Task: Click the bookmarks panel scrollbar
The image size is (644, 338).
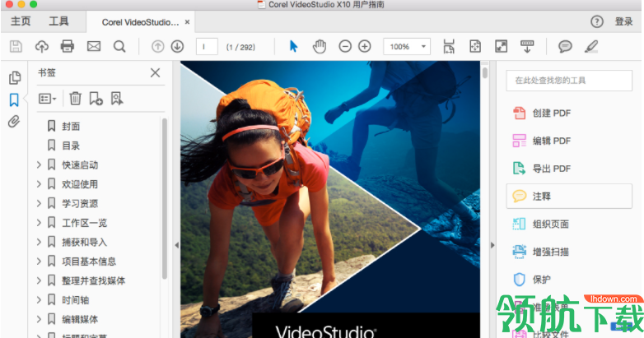Action: (164, 199)
